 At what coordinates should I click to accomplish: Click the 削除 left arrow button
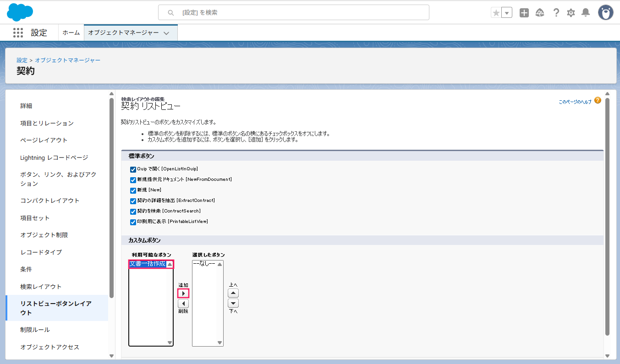183,304
